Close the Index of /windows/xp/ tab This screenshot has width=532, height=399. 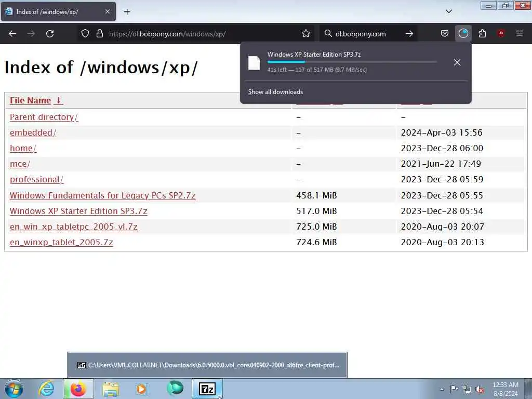[107, 11]
